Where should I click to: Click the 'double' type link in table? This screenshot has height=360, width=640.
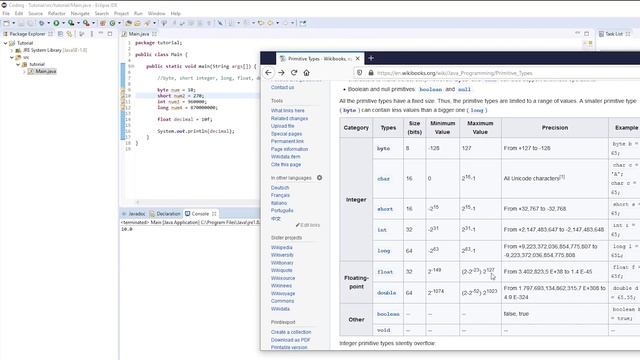pos(387,293)
